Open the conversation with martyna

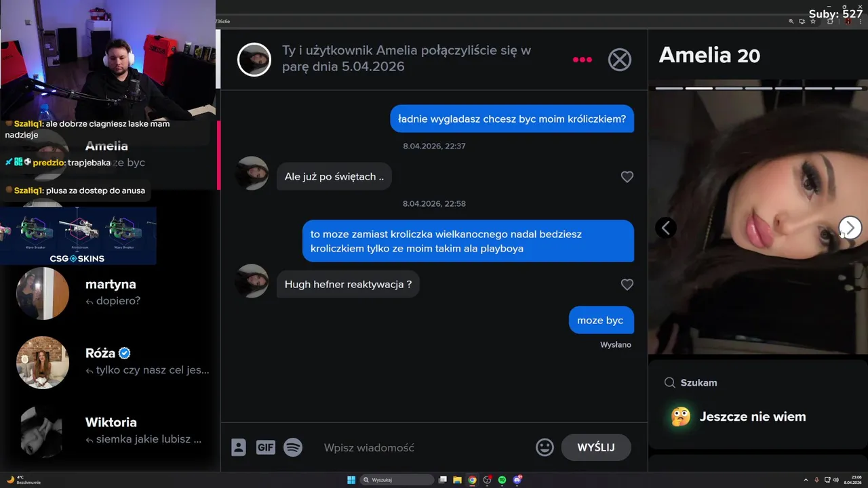[112, 293]
